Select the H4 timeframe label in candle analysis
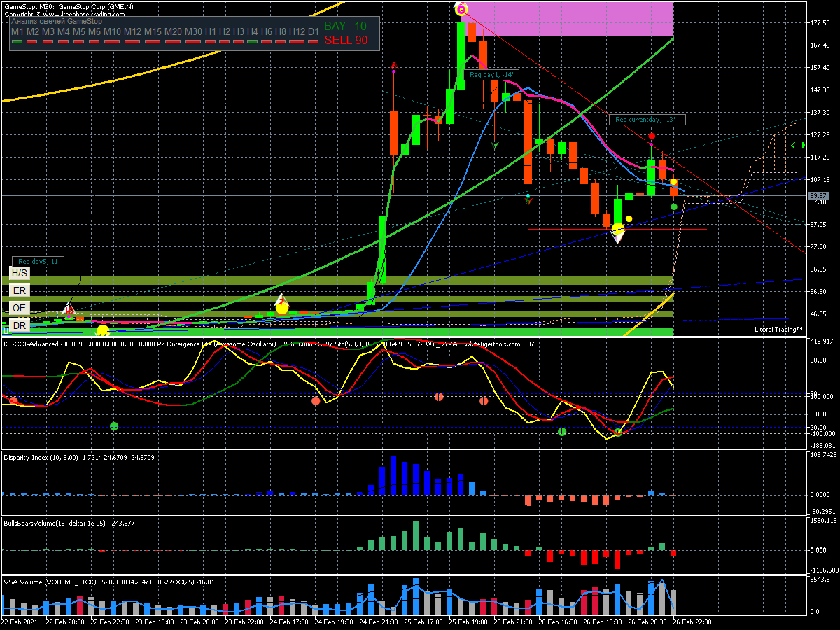The width and height of the screenshot is (840, 630). pos(251,32)
